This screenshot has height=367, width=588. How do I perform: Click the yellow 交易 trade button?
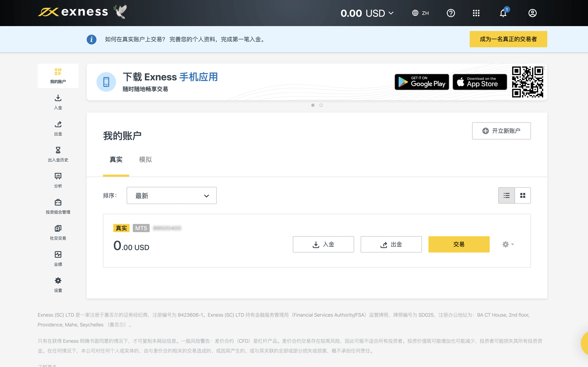click(x=459, y=244)
